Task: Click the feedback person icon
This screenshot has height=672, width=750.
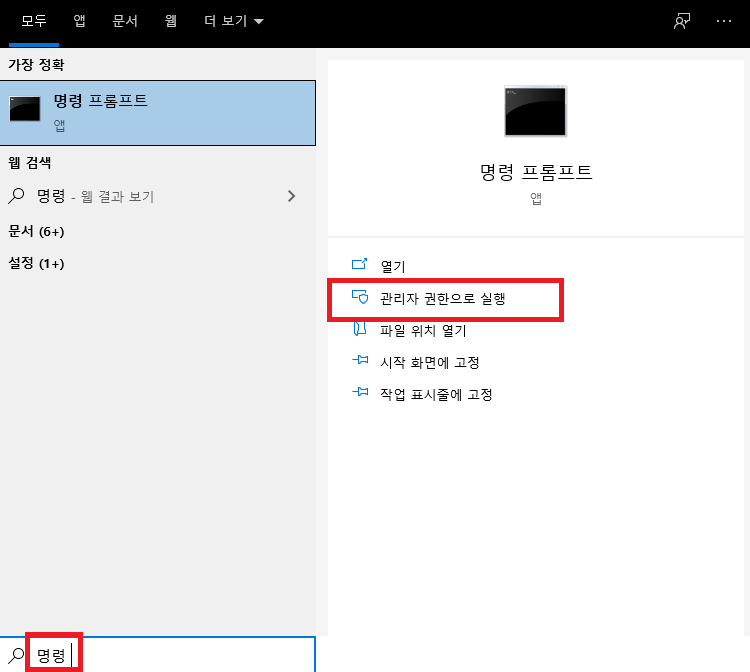Action: pyautogui.click(x=682, y=22)
